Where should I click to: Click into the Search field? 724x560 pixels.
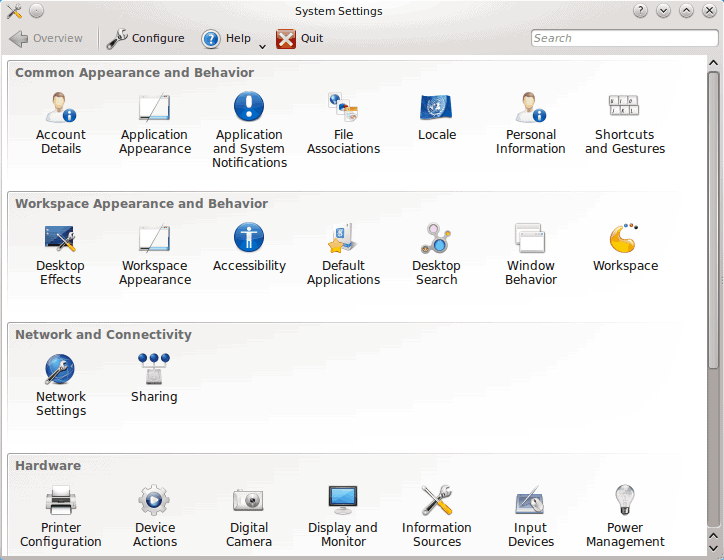[610, 39]
